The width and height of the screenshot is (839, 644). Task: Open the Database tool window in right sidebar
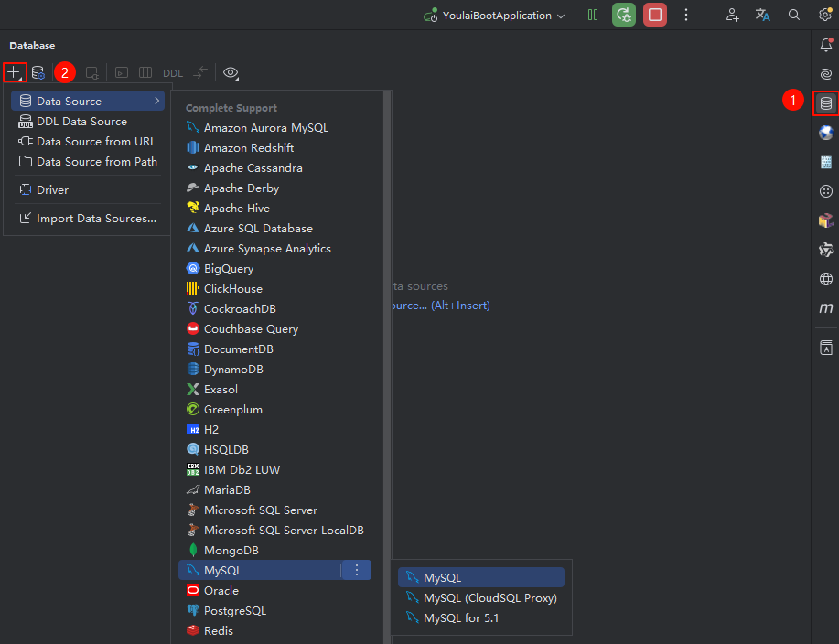coord(825,103)
